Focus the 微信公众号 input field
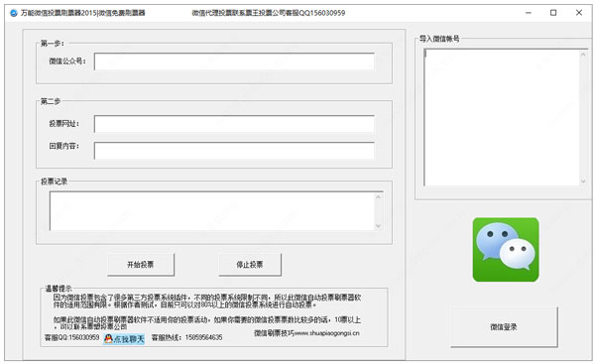The width and height of the screenshot is (595, 364). point(234,61)
